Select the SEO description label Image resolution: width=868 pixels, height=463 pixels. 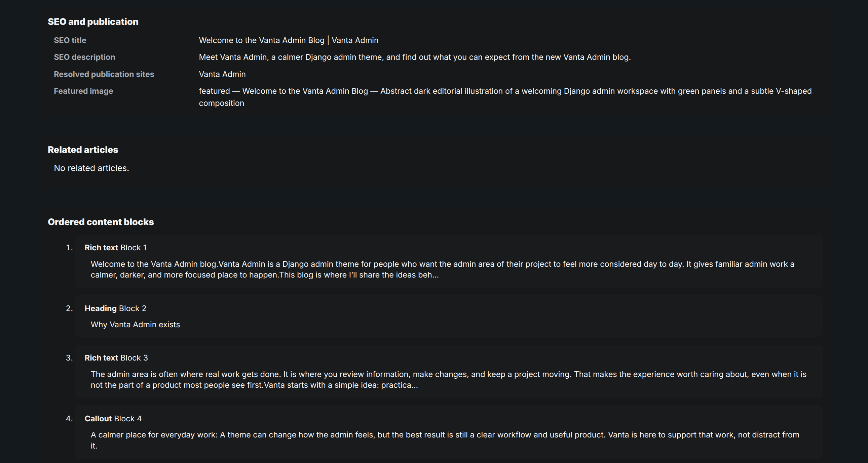coord(84,57)
